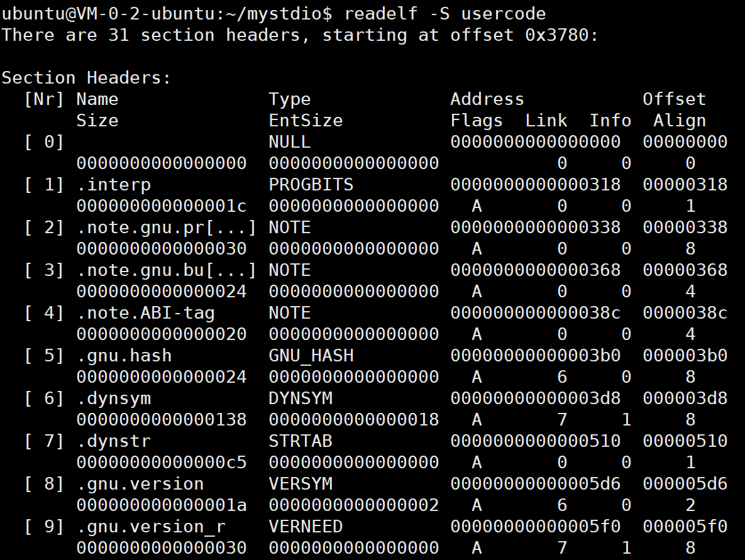
Task: Click the 'GNU_HASH' section type
Action: point(311,356)
